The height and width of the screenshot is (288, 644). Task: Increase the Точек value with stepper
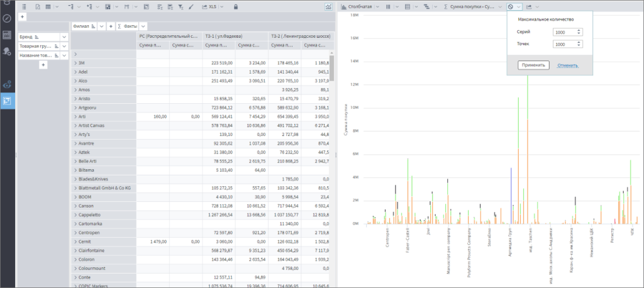click(579, 42)
